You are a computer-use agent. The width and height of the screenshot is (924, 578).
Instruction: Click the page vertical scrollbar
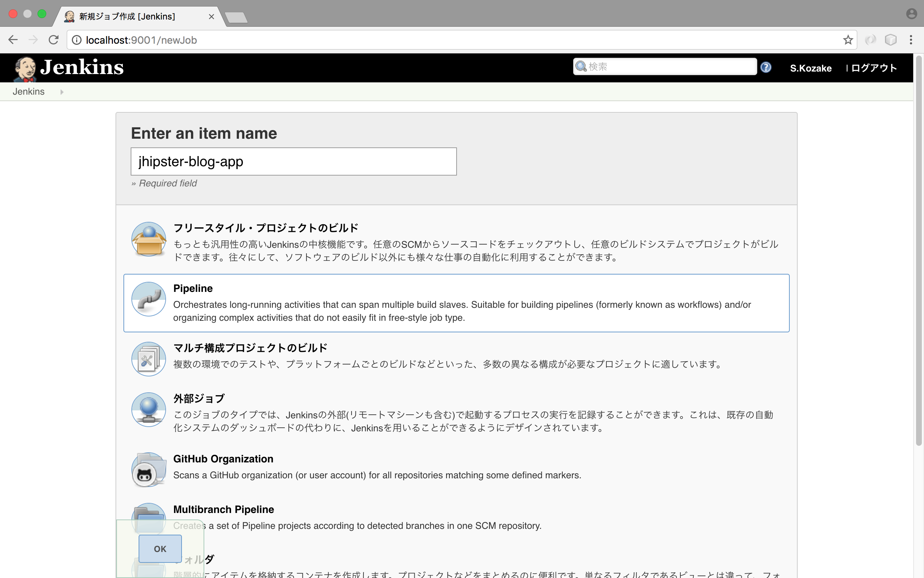click(919, 250)
